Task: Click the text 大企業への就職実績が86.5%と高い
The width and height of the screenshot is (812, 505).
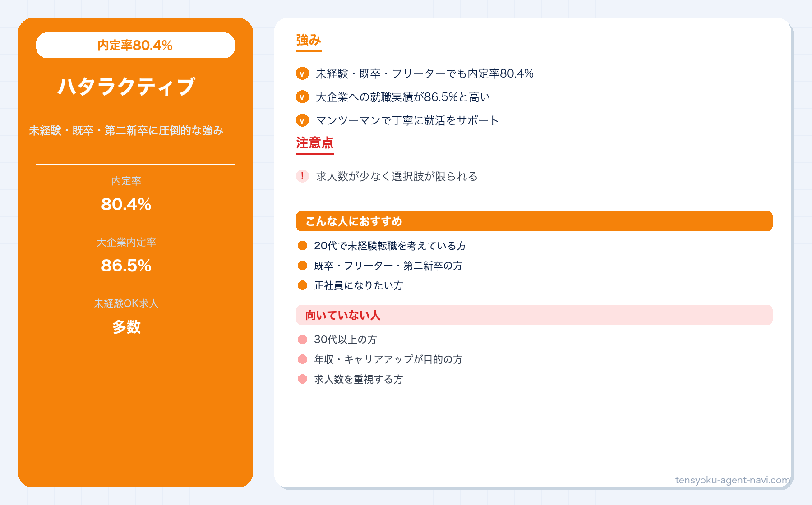Action: (x=403, y=97)
